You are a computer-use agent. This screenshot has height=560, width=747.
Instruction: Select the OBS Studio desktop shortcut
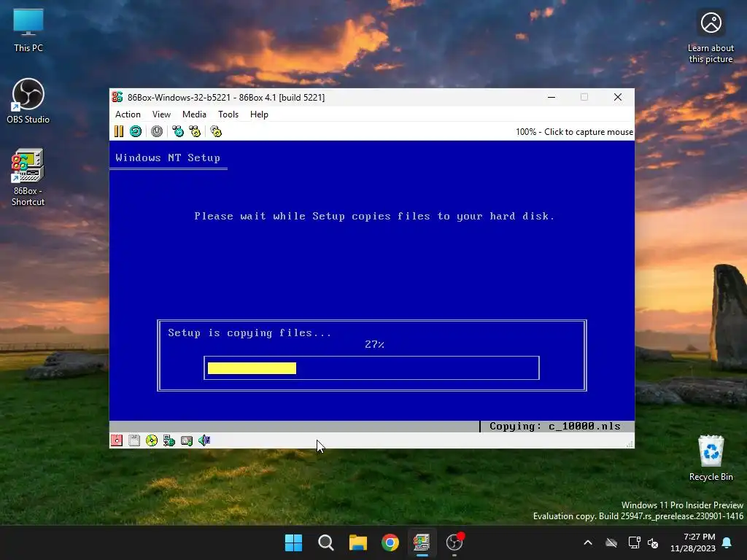tap(28, 101)
